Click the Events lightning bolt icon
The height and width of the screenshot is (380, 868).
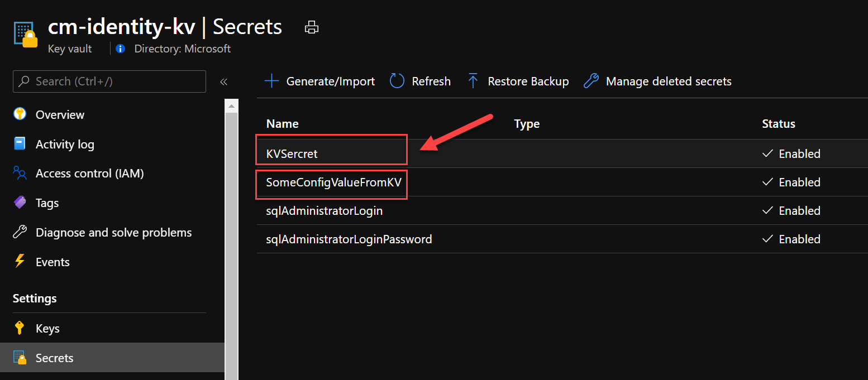20,262
